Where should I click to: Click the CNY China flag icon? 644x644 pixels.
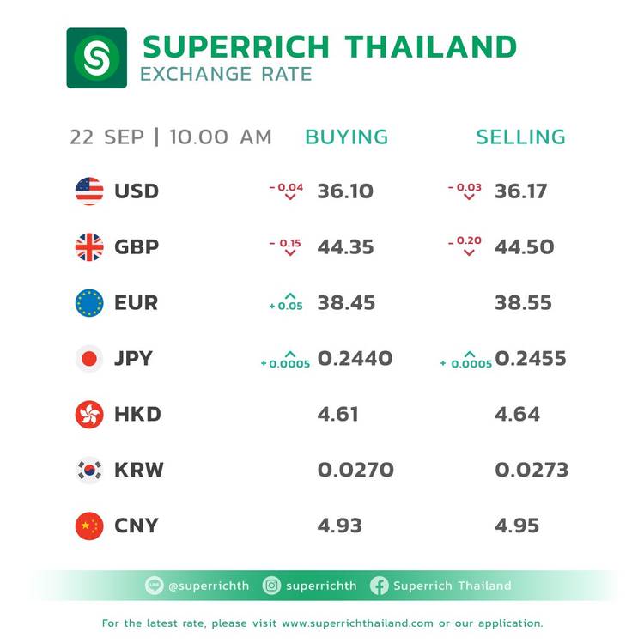click(89, 526)
